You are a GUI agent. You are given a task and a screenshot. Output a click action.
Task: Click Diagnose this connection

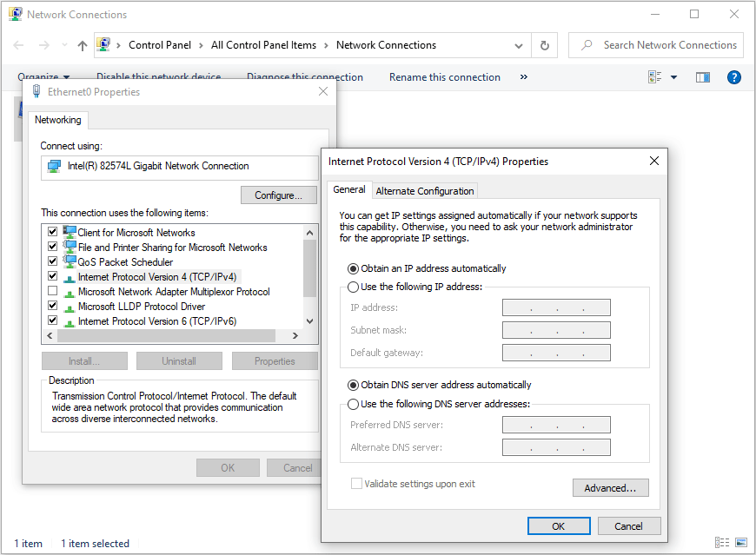[x=305, y=77]
